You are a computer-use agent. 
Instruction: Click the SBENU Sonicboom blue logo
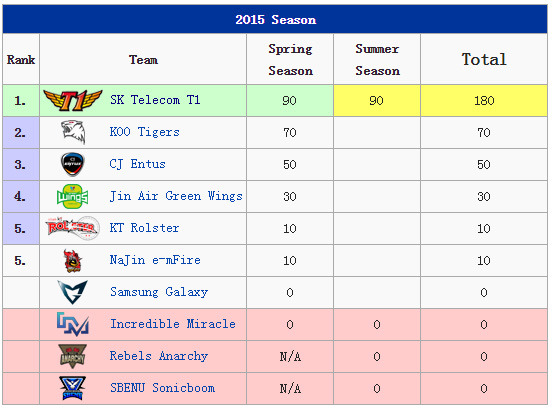coord(73,388)
